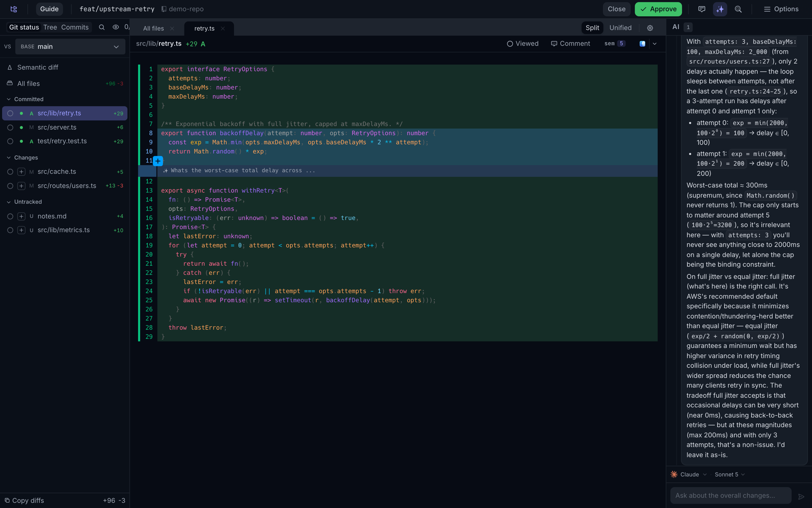This screenshot has height=508, width=812.
Task: Click the green Approve button
Action: tap(658, 9)
